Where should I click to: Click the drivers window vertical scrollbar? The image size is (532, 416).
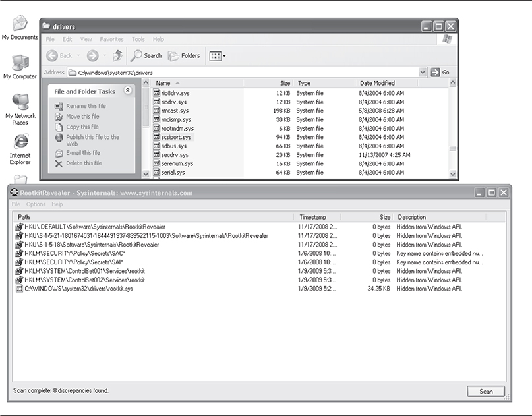(x=453, y=125)
